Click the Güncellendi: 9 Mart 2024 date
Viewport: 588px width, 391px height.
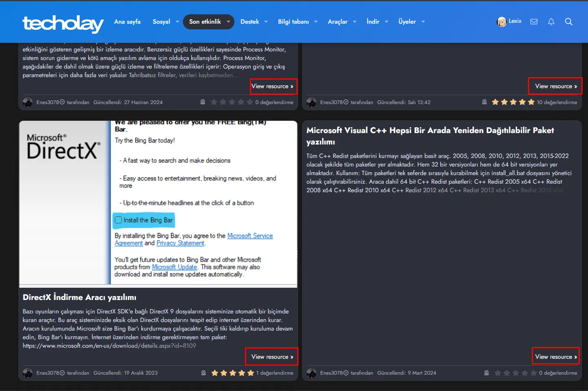[x=407, y=373]
